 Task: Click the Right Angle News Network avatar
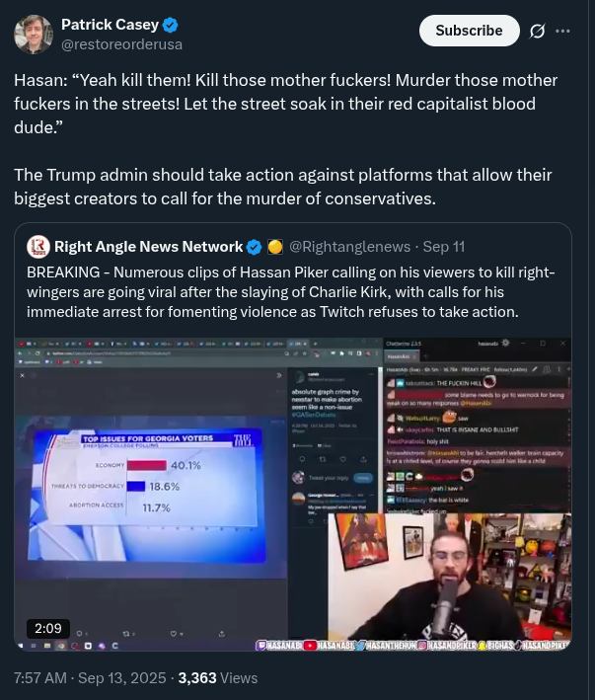tap(38, 247)
